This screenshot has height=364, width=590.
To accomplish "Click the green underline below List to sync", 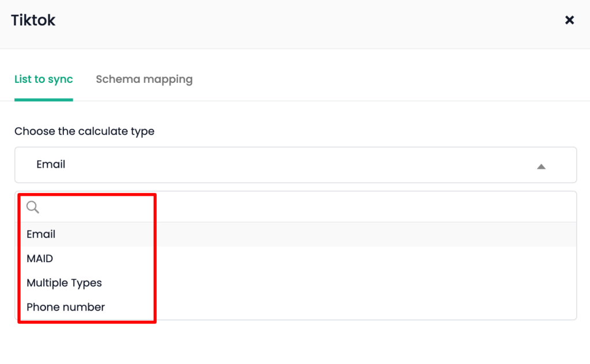I will point(44,100).
